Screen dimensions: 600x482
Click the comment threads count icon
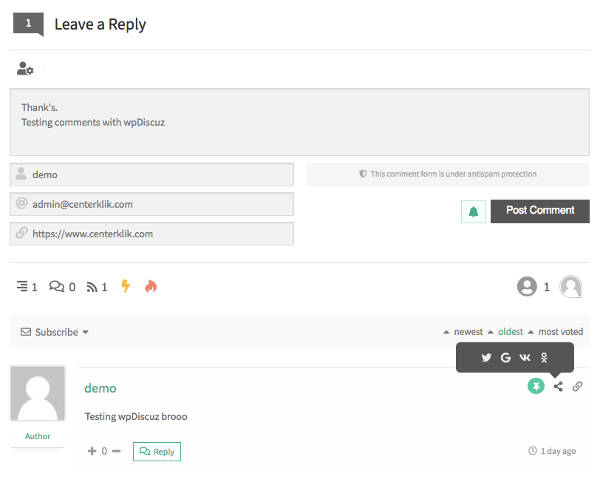[22, 286]
